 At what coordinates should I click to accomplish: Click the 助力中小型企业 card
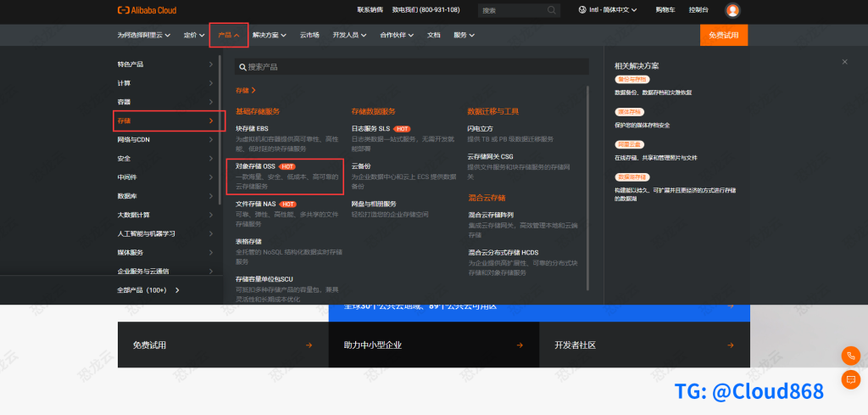click(433, 345)
